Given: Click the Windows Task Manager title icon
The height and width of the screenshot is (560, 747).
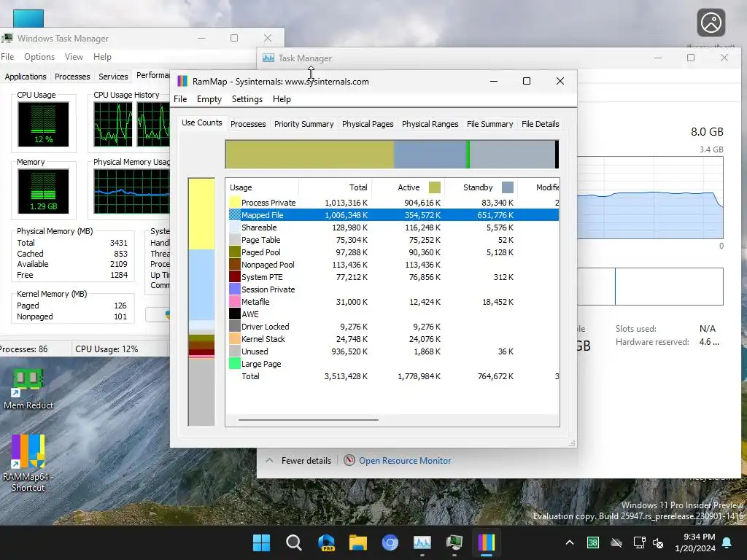Looking at the screenshot, I should tap(7, 38).
